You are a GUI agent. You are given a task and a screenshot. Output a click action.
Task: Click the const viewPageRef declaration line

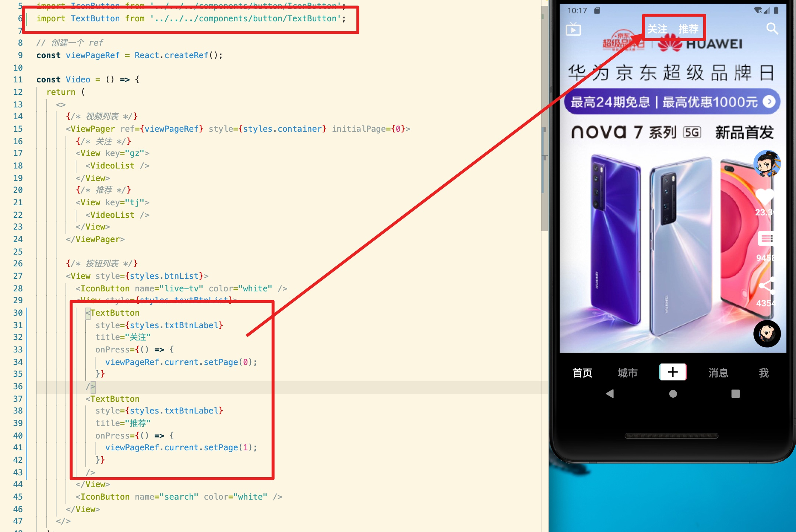point(129,55)
